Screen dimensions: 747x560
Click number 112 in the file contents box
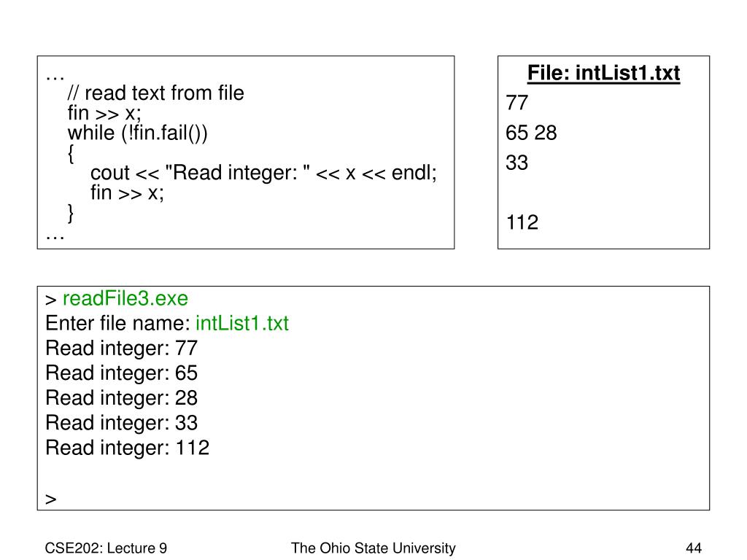tap(522, 222)
